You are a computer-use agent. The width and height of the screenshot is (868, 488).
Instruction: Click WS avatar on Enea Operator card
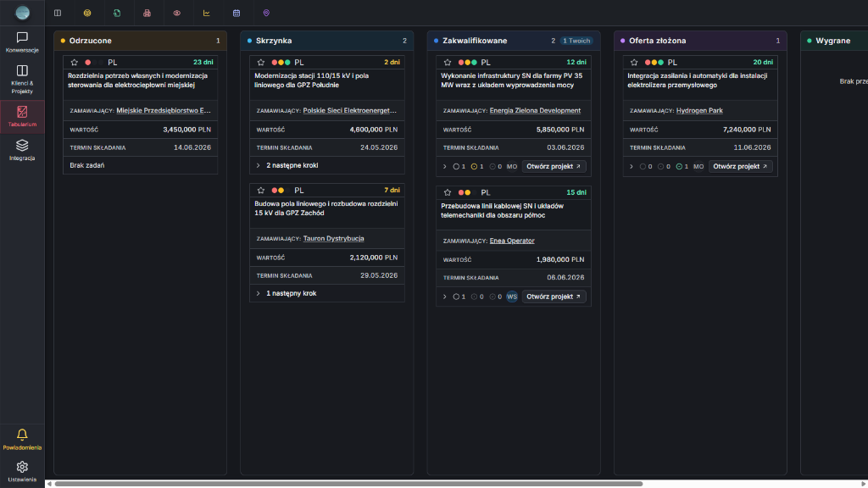click(x=512, y=297)
